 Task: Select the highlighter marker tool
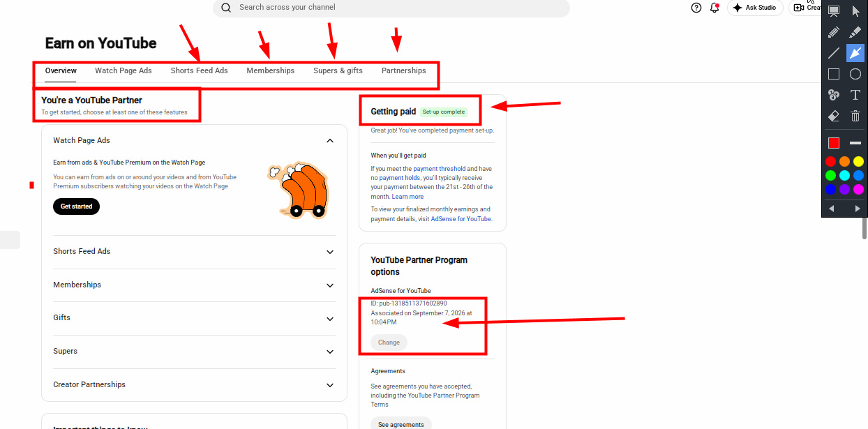855,32
